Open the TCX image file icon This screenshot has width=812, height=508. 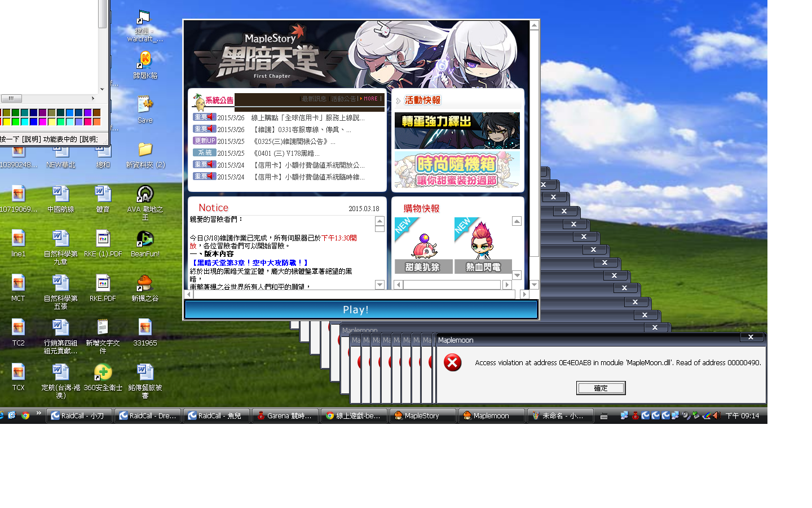[18, 377]
